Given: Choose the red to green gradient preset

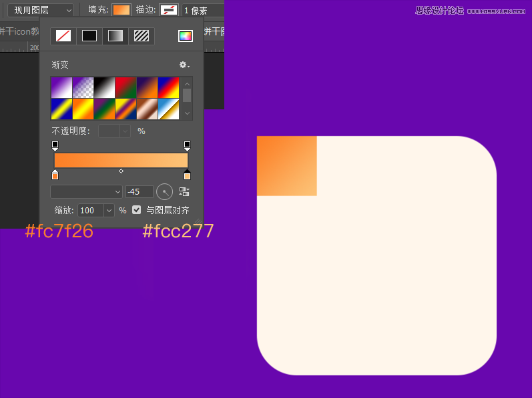Looking at the screenshot, I should 125,88.
